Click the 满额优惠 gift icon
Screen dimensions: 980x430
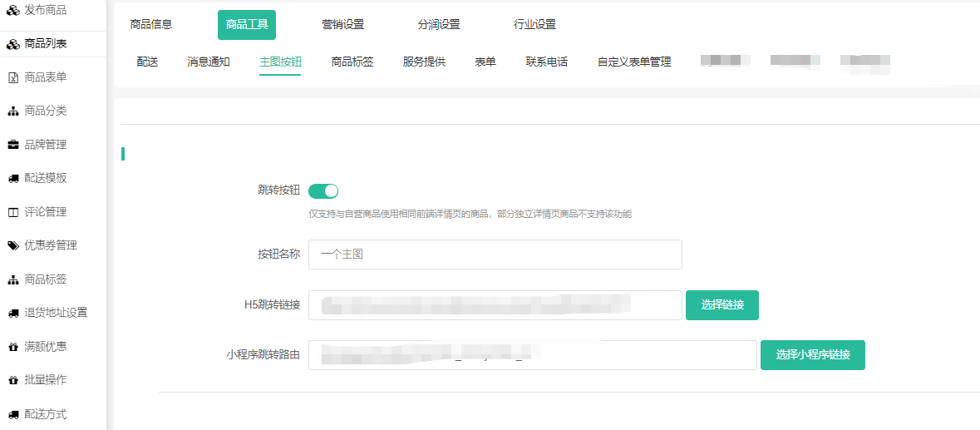pyautogui.click(x=12, y=347)
